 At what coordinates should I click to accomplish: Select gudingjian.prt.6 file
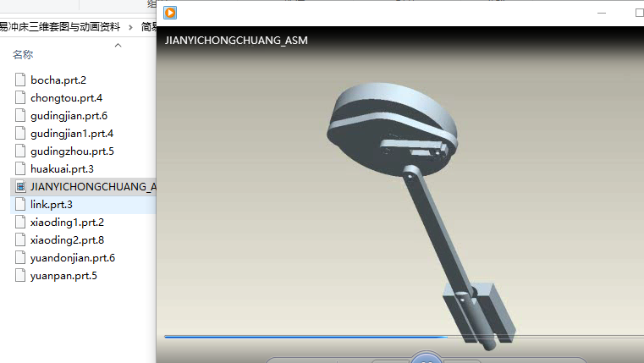pyautogui.click(x=69, y=116)
